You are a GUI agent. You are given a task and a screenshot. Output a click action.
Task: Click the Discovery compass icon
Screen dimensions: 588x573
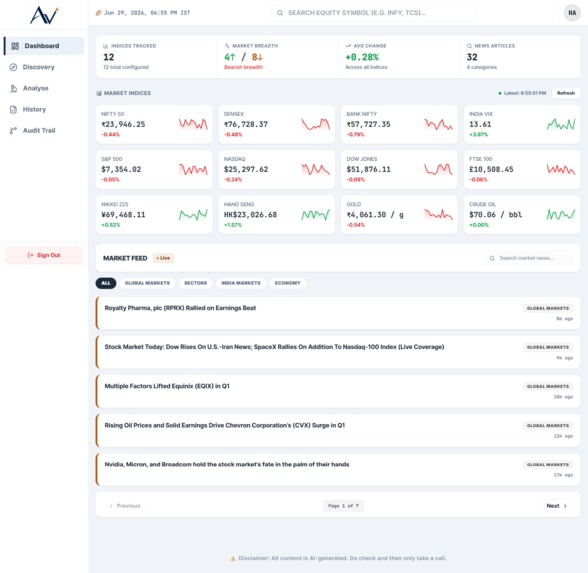pos(14,67)
